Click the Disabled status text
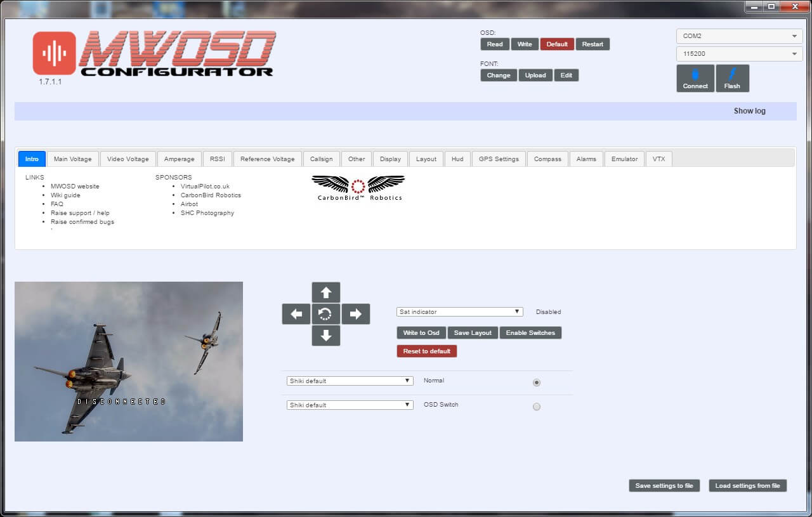812x517 pixels. pyautogui.click(x=549, y=312)
